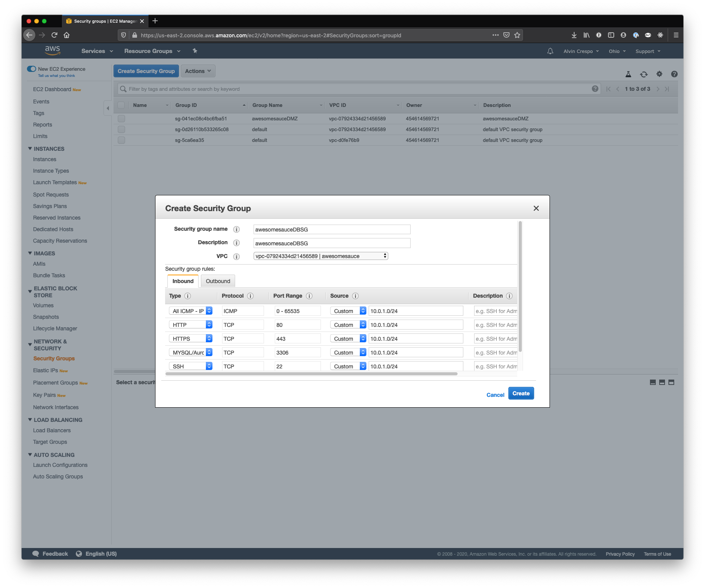Check the awesomesauceDMZ row checkbox
Screen dimensions: 705x588
click(x=121, y=118)
